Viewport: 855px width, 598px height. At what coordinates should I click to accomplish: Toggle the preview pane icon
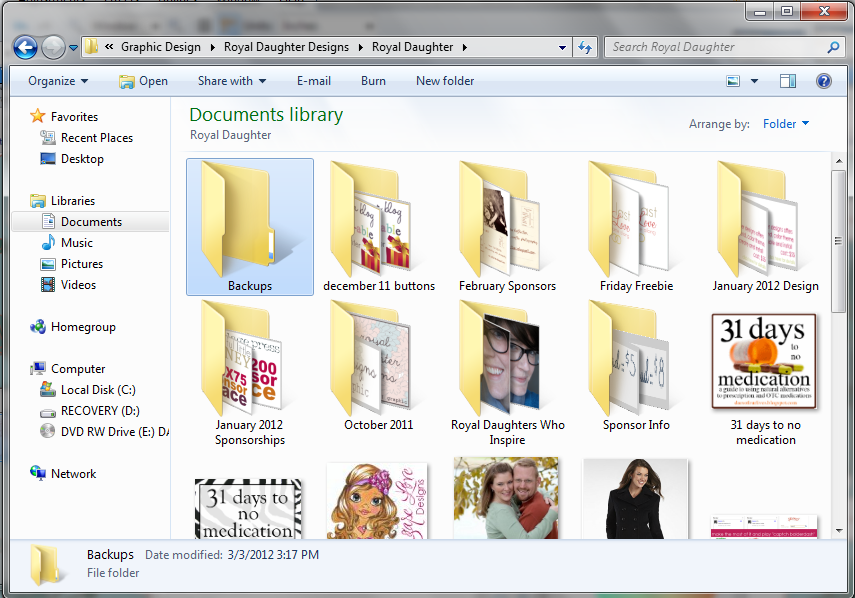coord(788,81)
